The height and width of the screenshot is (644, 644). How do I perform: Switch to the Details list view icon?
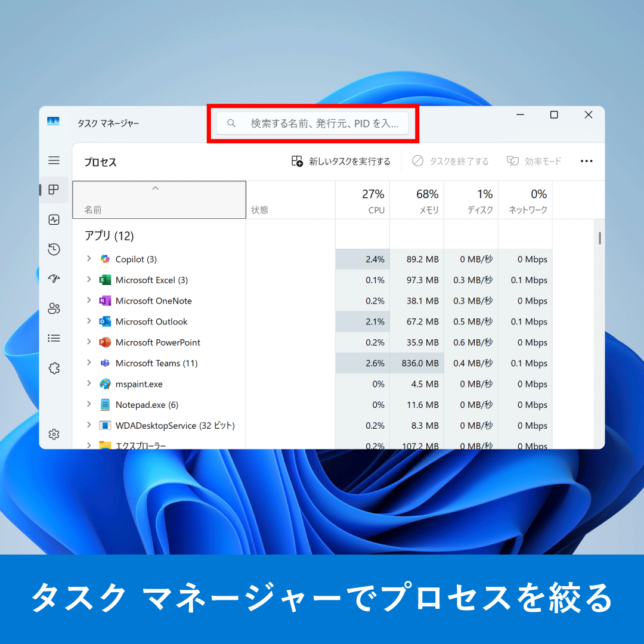coord(54,338)
